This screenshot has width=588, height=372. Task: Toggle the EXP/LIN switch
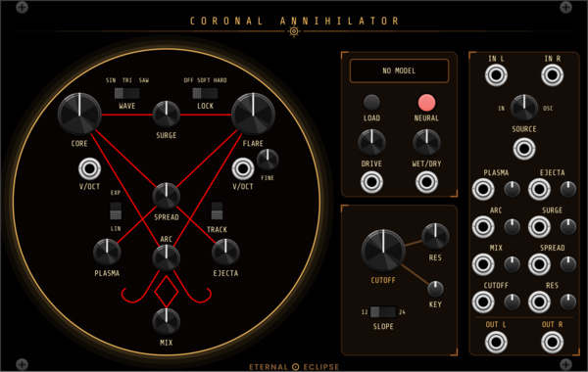coord(116,210)
